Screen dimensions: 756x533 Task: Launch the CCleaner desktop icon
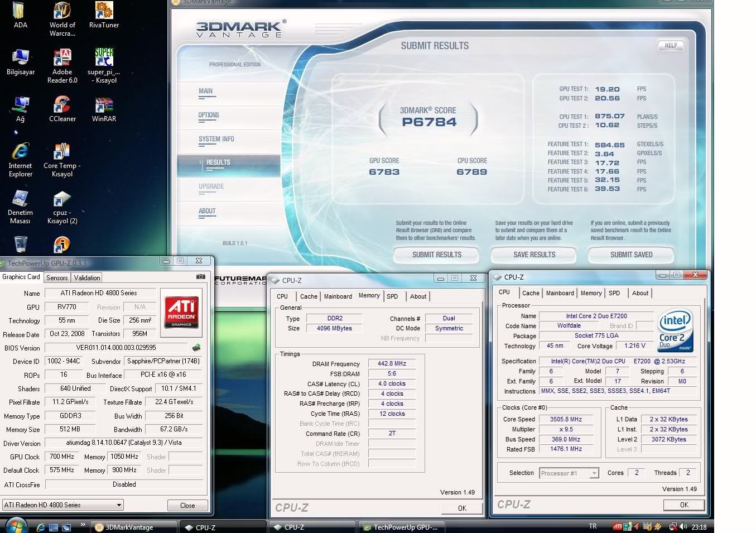(62, 109)
